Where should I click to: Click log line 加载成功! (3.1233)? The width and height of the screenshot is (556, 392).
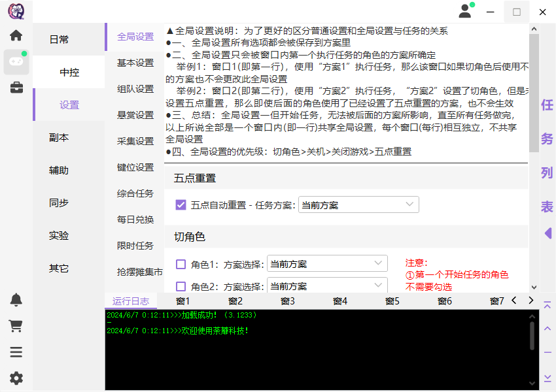(182, 315)
